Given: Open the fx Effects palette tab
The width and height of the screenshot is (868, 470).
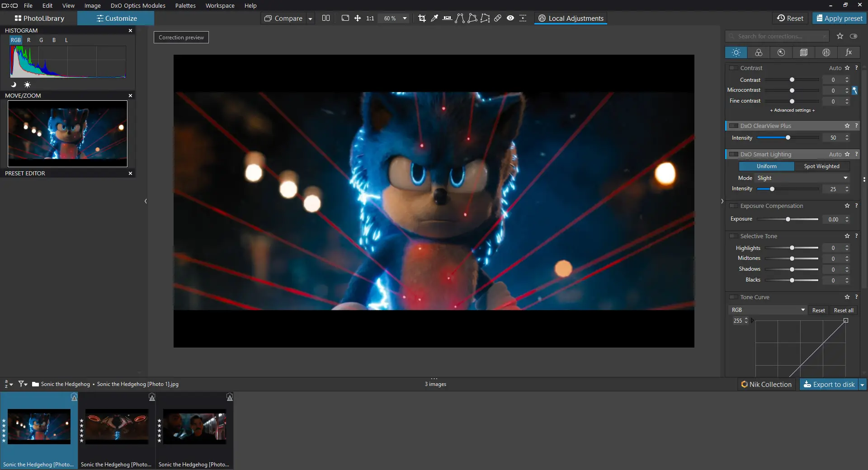Looking at the screenshot, I should coord(849,52).
